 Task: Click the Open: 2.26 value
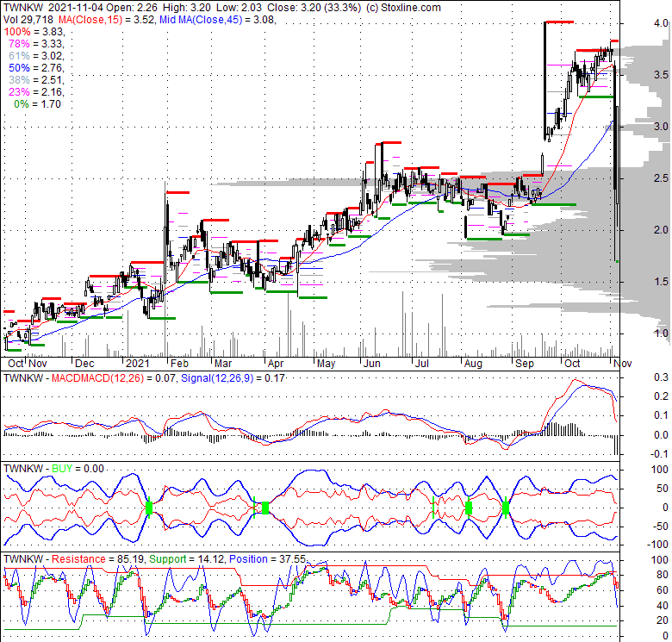click(x=132, y=8)
